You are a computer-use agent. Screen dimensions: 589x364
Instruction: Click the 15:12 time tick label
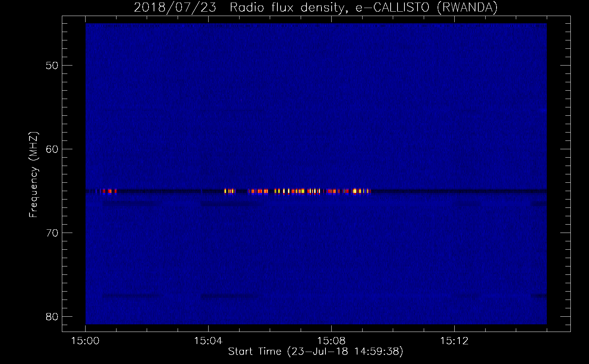(x=454, y=341)
